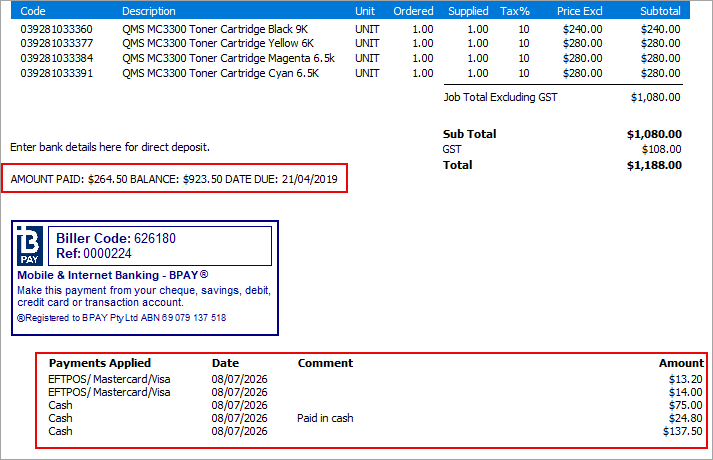
Task: Click the Payments Applied header
Action: (x=100, y=363)
